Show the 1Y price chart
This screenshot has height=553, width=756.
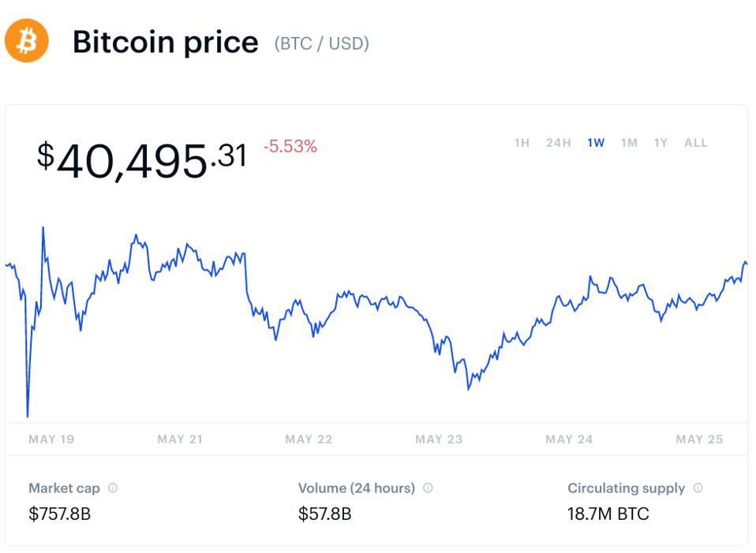[661, 143]
